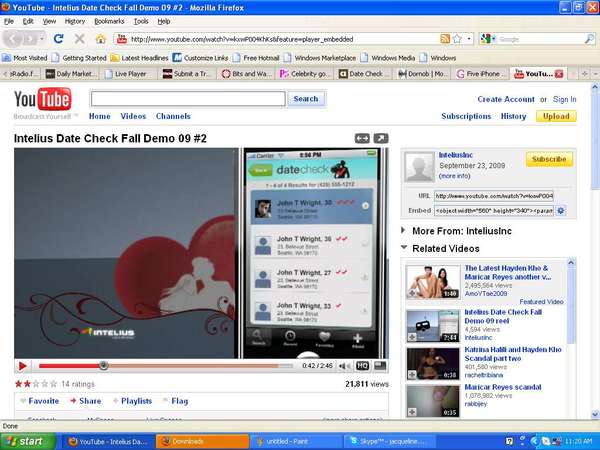Switch to the Celebrity go... tab
This screenshot has height=450, width=600.
(x=305, y=74)
